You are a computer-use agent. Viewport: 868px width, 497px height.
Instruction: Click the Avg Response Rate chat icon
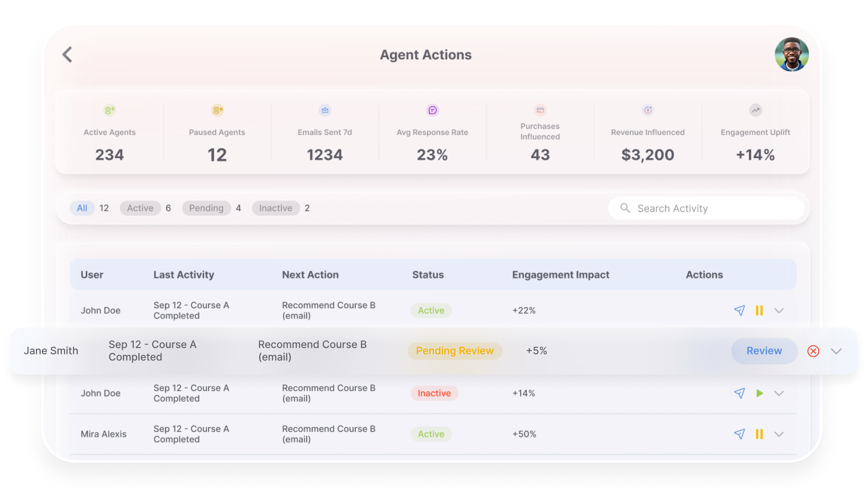tap(432, 110)
